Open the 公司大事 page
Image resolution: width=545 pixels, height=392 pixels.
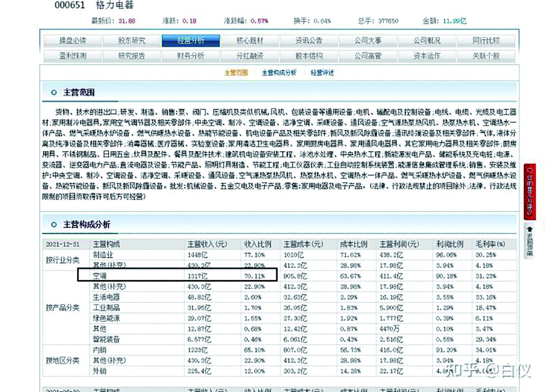coord(368,40)
